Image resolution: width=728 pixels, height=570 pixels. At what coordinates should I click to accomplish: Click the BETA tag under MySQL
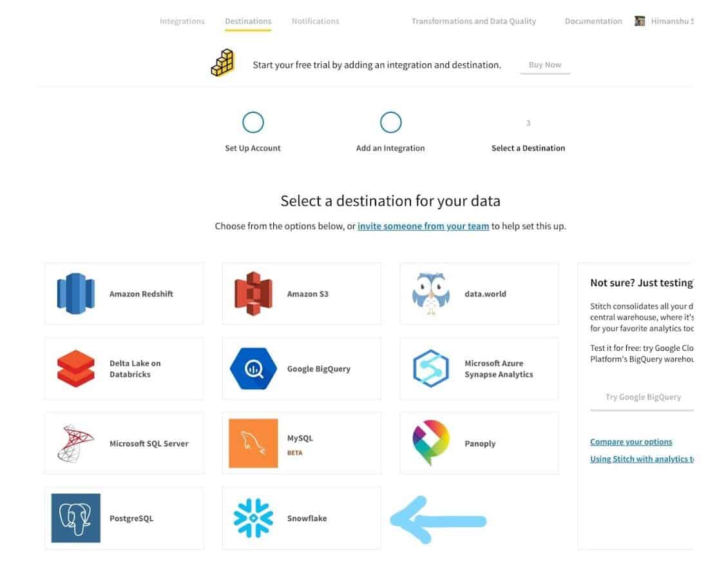tap(295, 453)
